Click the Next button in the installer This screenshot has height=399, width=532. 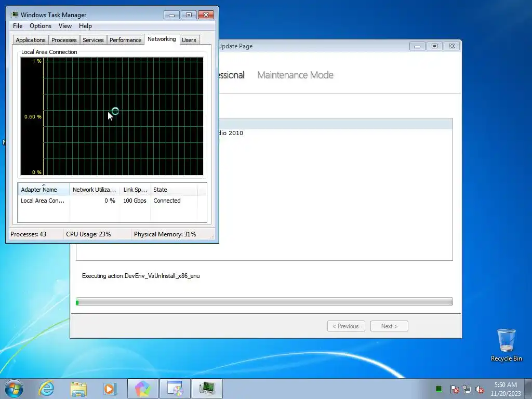[x=389, y=326]
